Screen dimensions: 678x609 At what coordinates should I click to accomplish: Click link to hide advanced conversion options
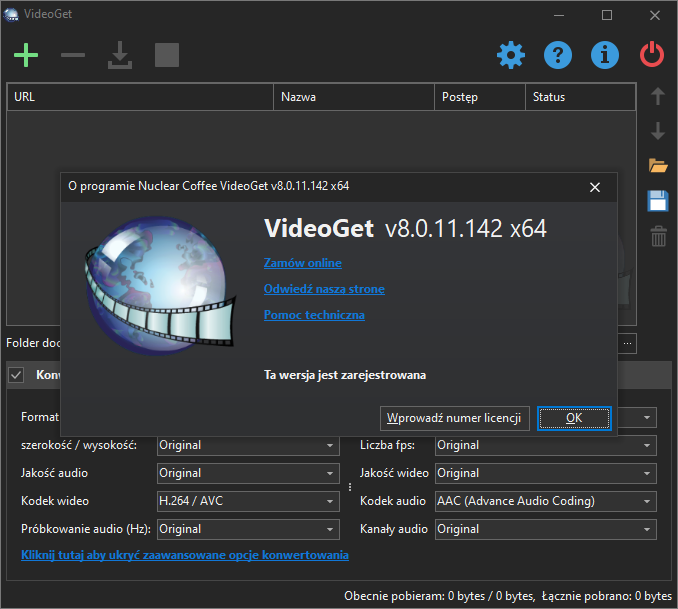[185, 555]
